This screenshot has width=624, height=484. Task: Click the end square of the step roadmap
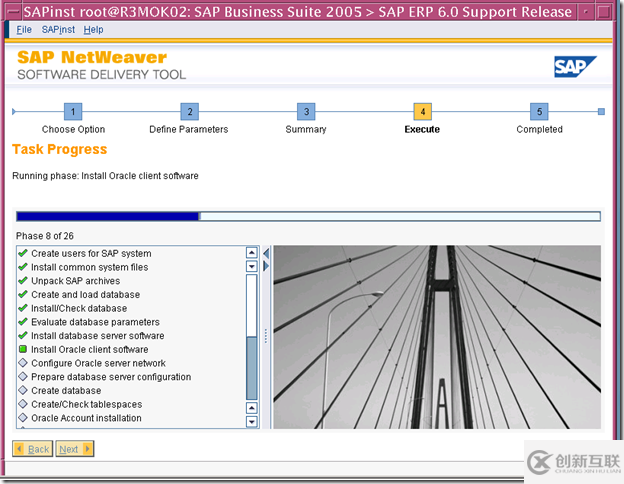pyautogui.click(x=601, y=112)
